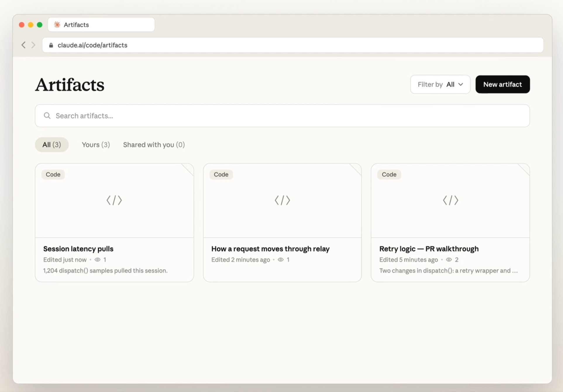Open the Session latency pulls card title
The width and height of the screenshot is (563, 392).
[78, 249]
